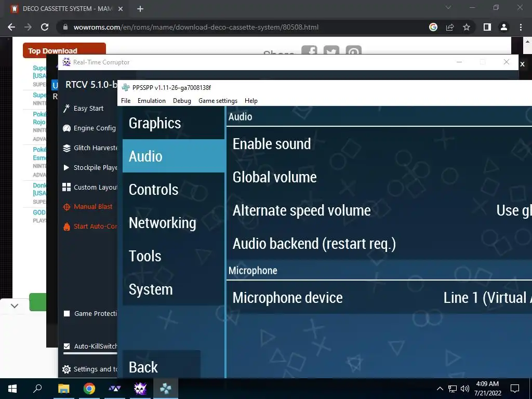Open Audio backend (restart req.) chooser
This screenshot has height=399, width=532.
(x=379, y=244)
